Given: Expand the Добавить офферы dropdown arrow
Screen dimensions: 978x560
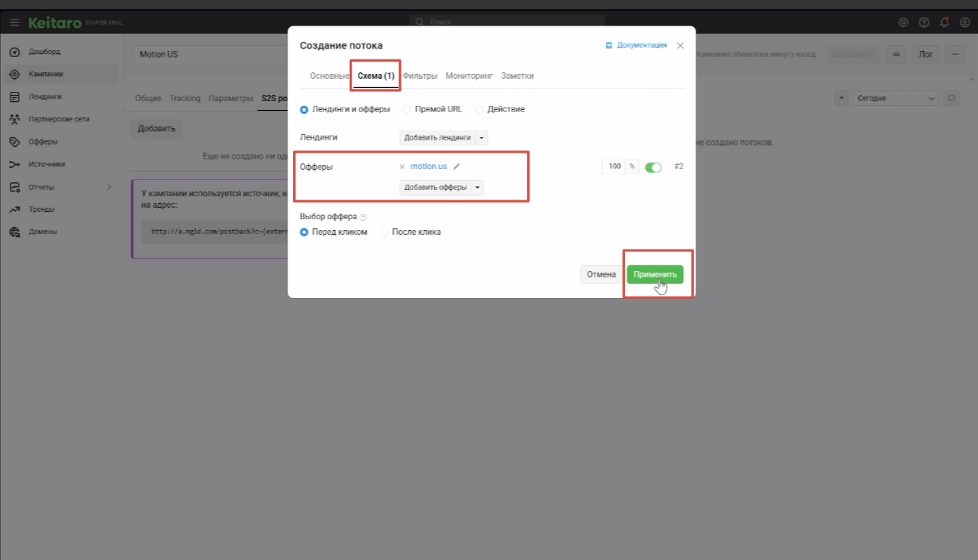Looking at the screenshot, I should (477, 187).
